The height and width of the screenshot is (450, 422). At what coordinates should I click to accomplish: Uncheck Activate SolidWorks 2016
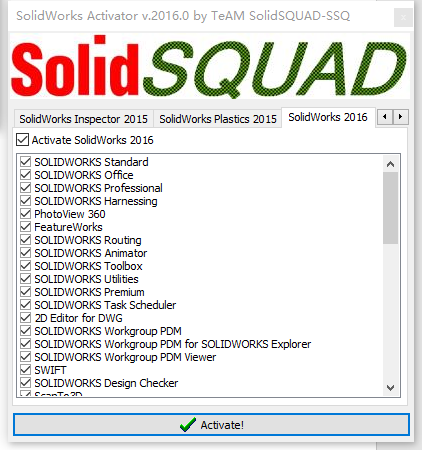tap(22, 140)
